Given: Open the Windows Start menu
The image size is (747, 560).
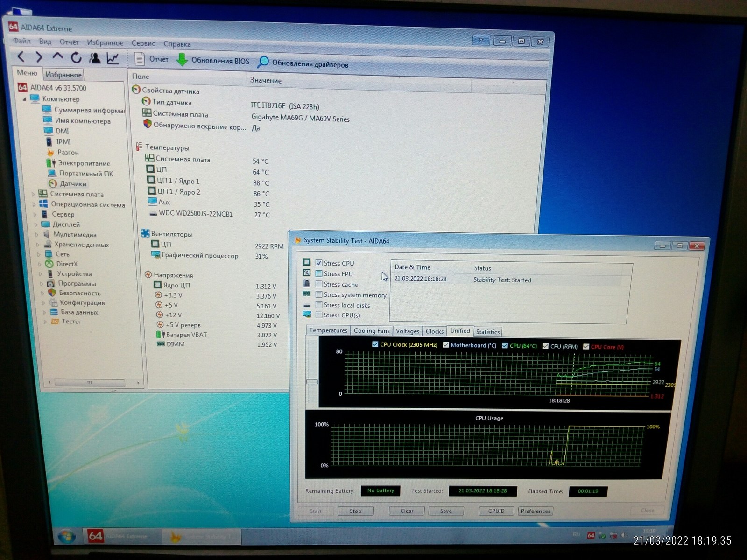Looking at the screenshot, I should [66, 537].
